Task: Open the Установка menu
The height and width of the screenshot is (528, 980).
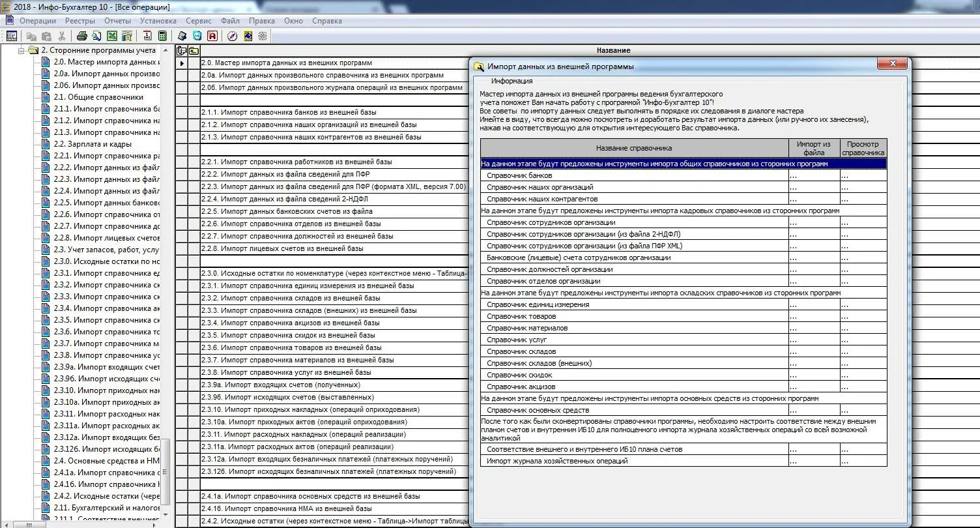Action: click(x=158, y=21)
